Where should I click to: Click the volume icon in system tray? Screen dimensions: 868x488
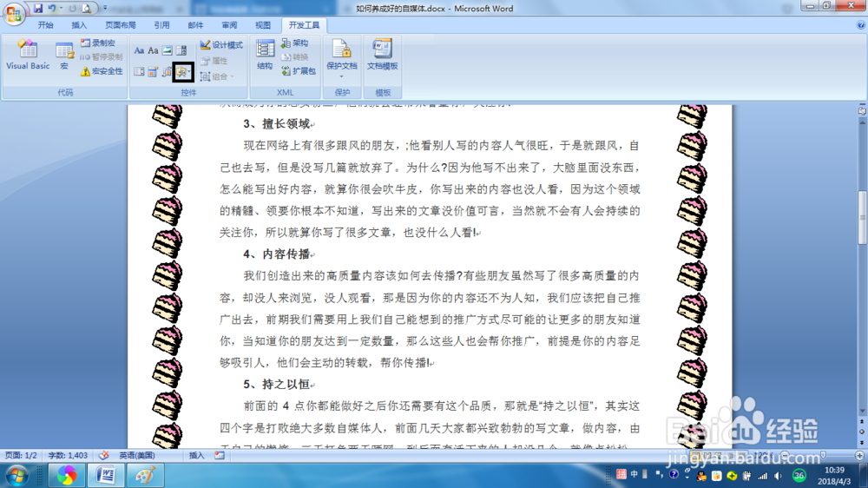point(778,476)
